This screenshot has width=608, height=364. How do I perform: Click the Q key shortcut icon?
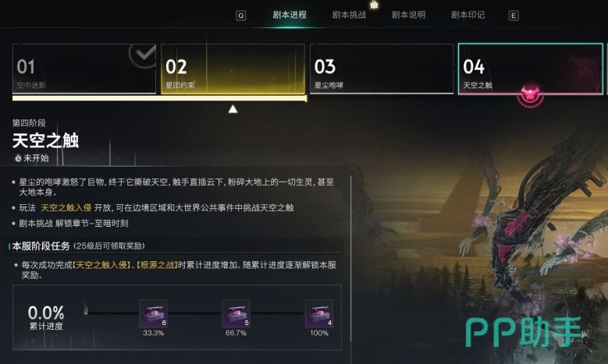pos(241,16)
